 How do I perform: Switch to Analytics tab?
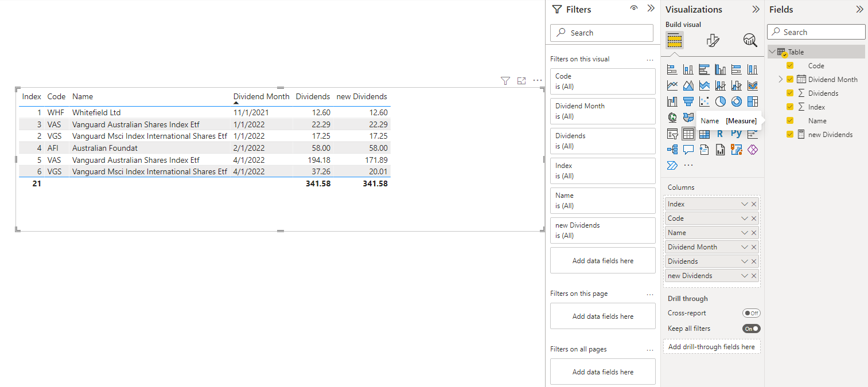(x=750, y=40)
